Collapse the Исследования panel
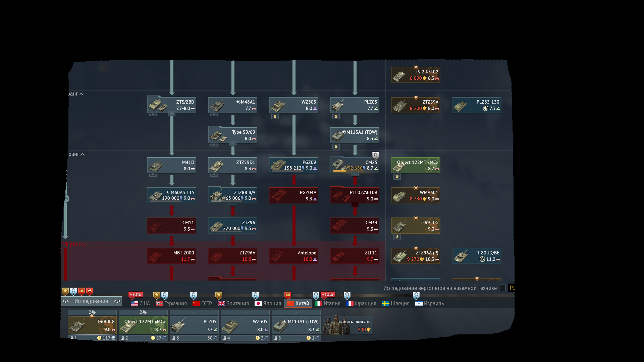The image size is (644, 362). pyautogui.click(x=91, y=301)
